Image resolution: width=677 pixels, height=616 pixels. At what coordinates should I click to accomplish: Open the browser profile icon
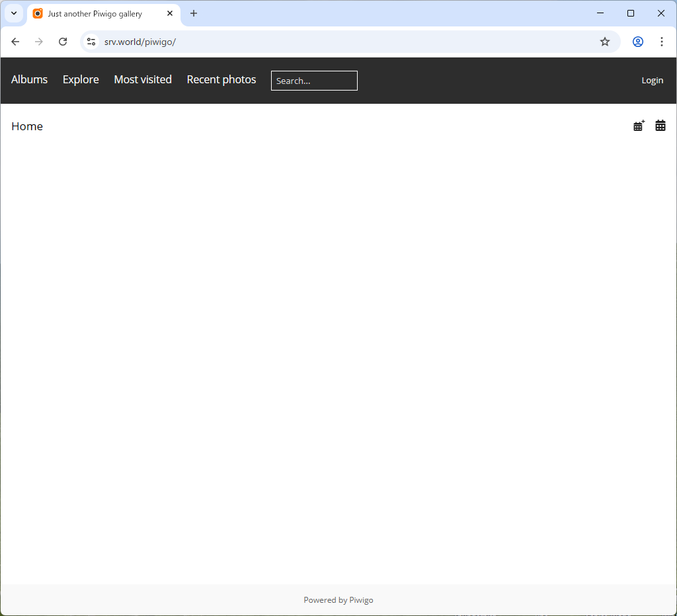(x=637, y=41)
